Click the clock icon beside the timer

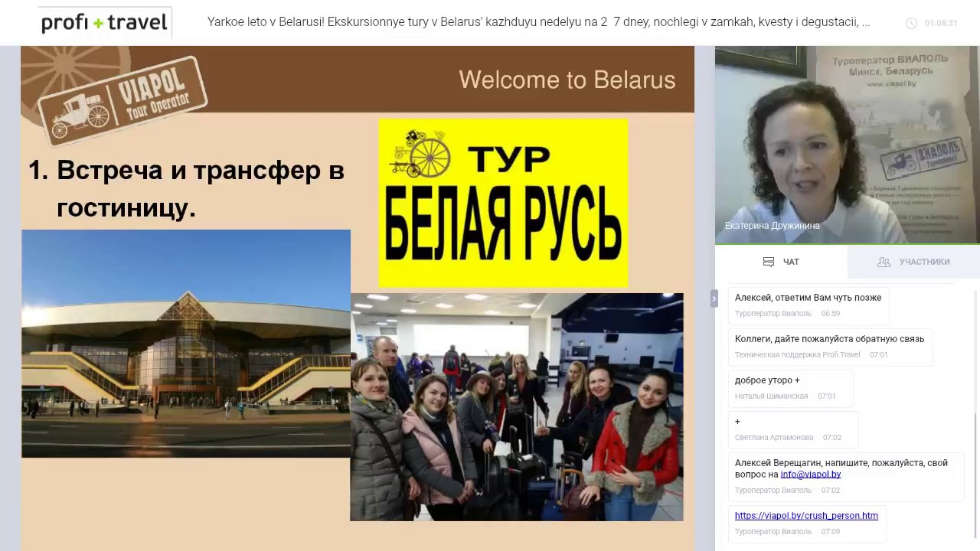pos(911,23)
